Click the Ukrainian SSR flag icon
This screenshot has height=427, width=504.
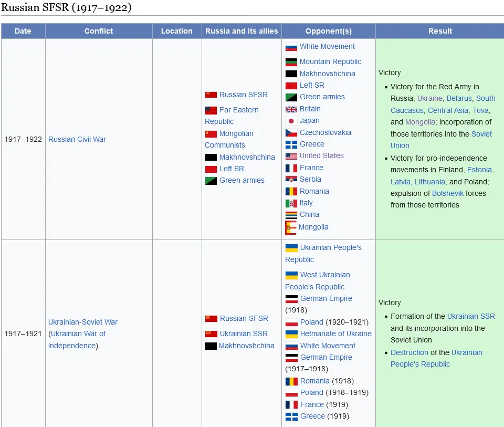pos(211,334)
